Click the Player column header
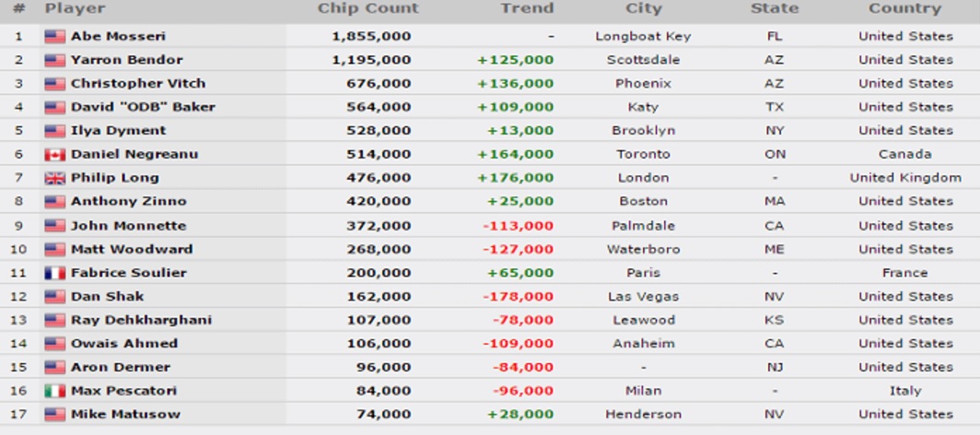 [75, 8]
